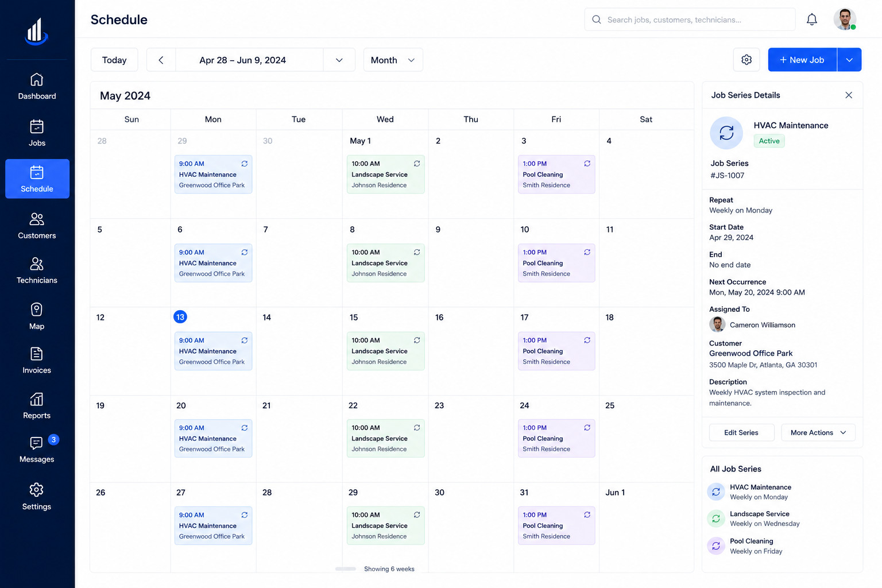Open More Actions dropdown

point(818,432)
